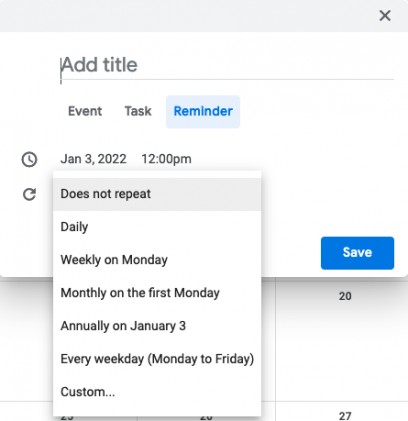Open the 12:00pm time picker
This screenshot has height=421, width=408.
tap(166, 159)
